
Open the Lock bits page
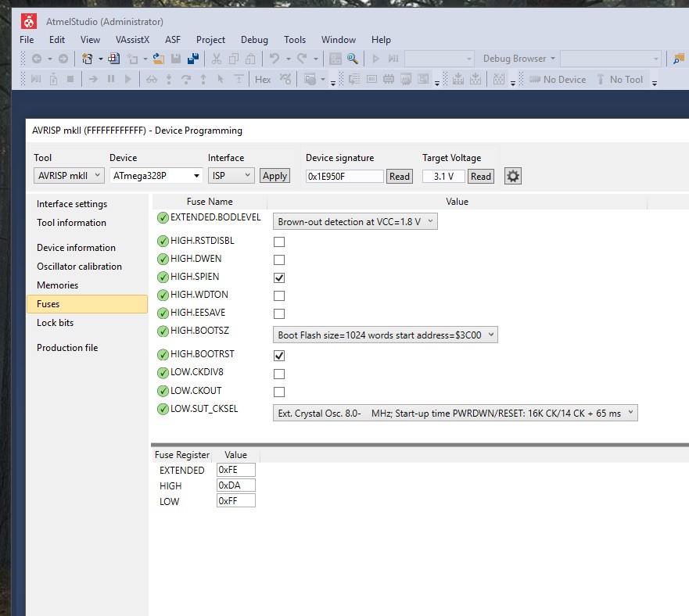(55, 323)
